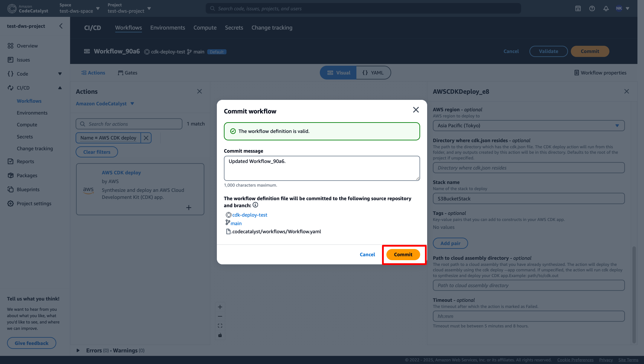644x364 pixels.
Task: Click the header Commit button
Action: (590, 51)
